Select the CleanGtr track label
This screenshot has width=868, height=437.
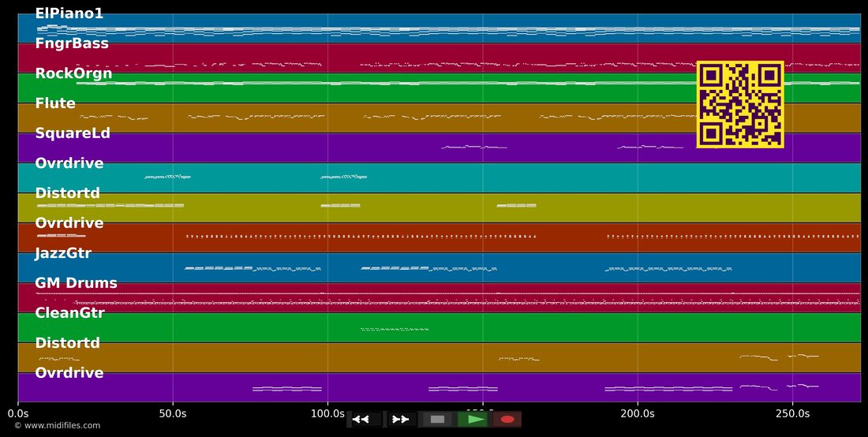[x=69, y=312]
